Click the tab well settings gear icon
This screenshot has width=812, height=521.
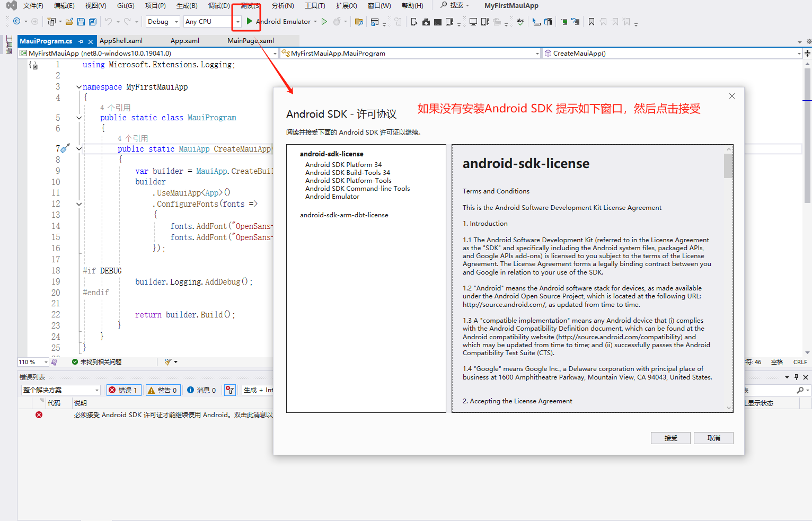tap(809, 41)
